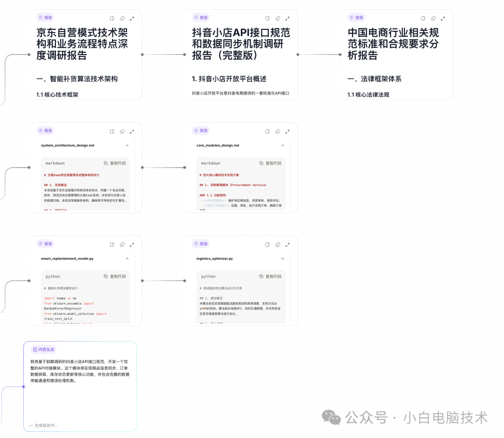Image resolution: width=504 pixels, height=438 pixels.
Task: Click subheading 1.1 核心法律法规
Action: 368,95
